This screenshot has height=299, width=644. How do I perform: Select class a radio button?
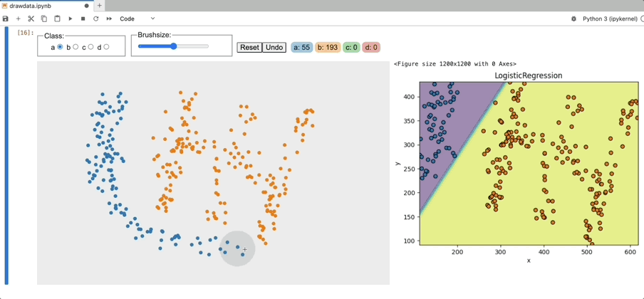tap(60, 47)
